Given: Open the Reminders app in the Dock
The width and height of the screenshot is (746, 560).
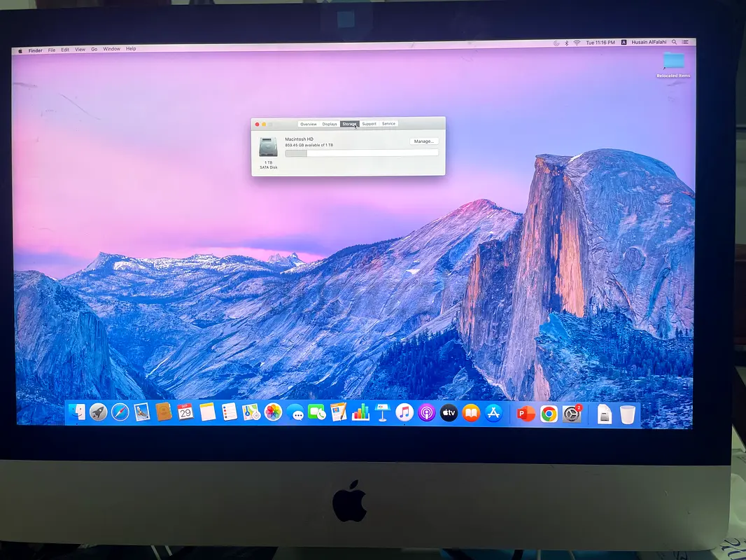Looking at the screenshot, I should (x=230, y=412).
